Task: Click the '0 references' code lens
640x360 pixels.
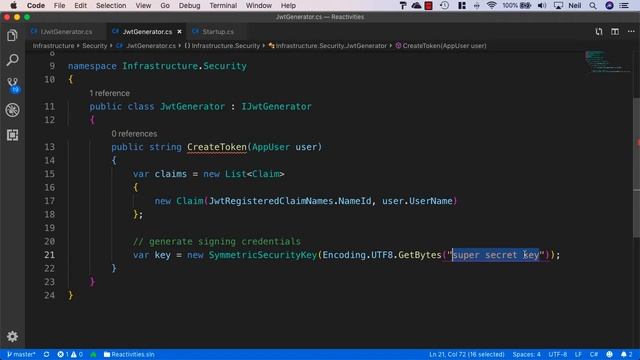Action: 134,133
